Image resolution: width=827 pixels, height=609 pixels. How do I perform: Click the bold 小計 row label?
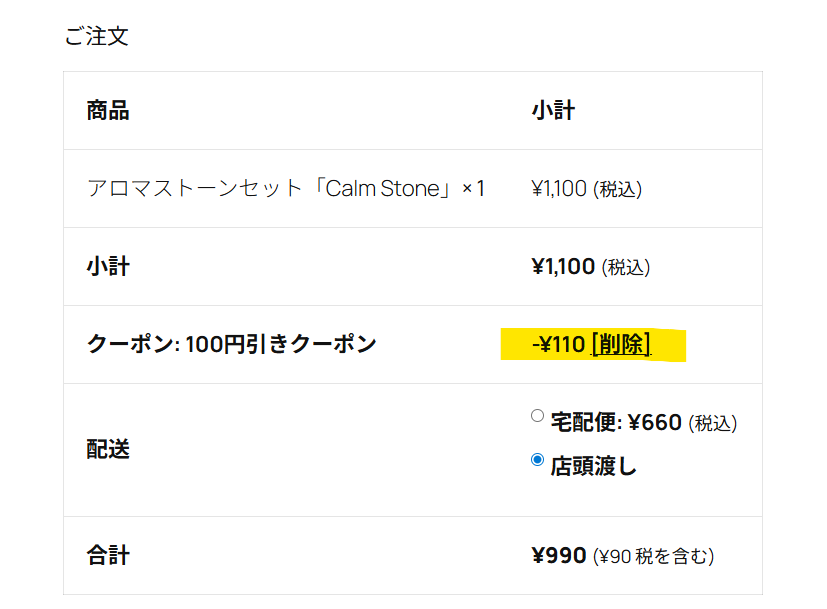[x=108, y=266]
